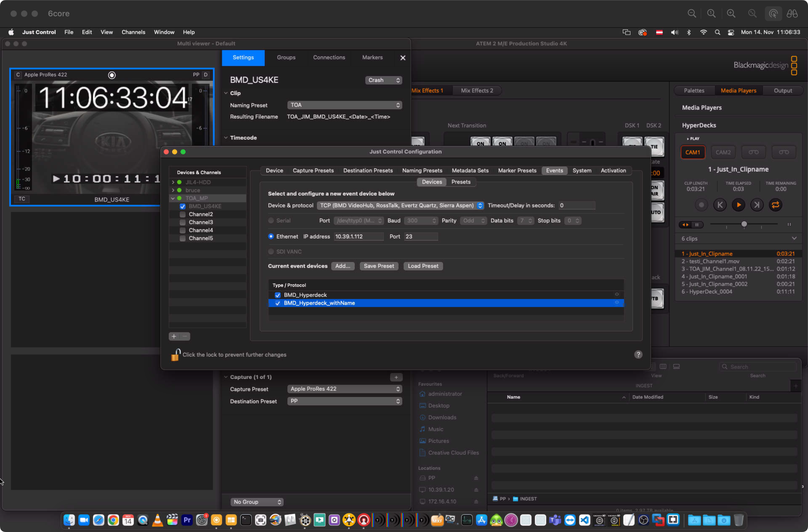Open the help question mark button
808x532 pixels.
tap(638, 355)
